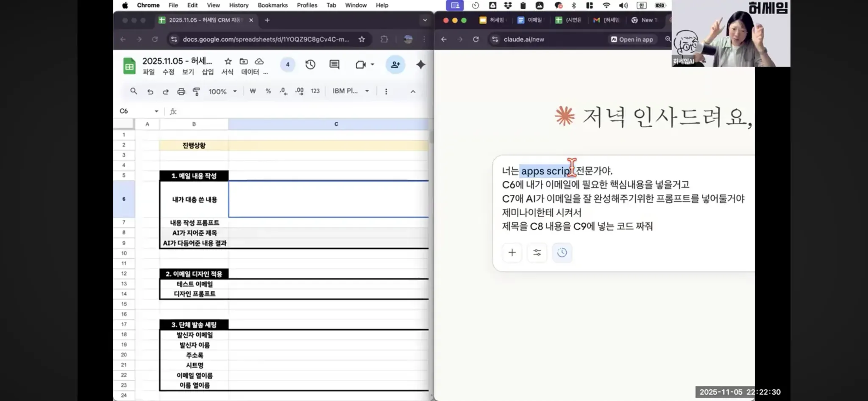Click the percent format icon
Image resolution: width=868 pixels, height=401 pixels.
click(268, 91)
